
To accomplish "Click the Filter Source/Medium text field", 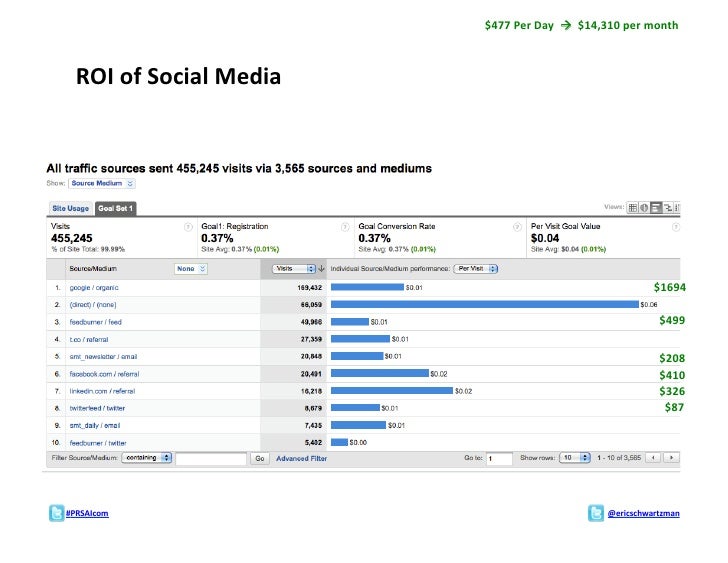I will coord(211,457).
